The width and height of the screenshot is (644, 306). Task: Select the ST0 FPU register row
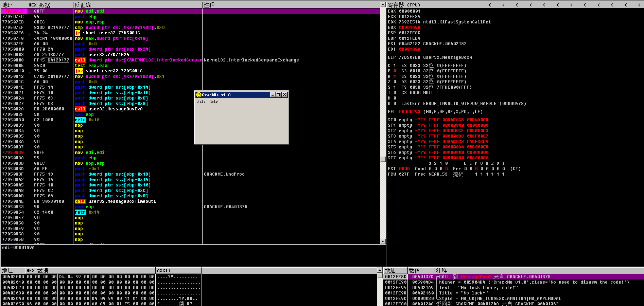[438, 120]
